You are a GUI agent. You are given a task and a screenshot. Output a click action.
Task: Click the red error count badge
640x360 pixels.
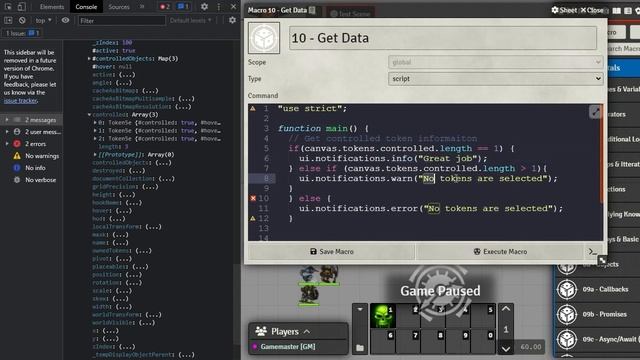tap(165, 7)
